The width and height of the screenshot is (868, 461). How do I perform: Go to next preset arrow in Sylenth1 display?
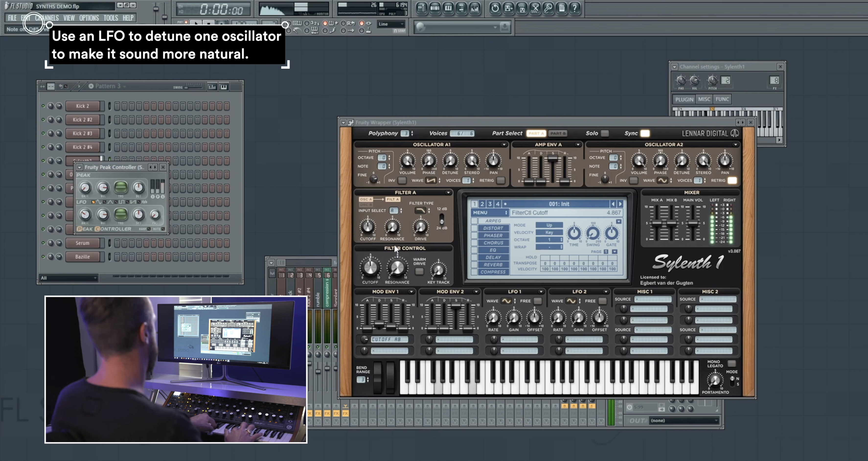(620, 204)
